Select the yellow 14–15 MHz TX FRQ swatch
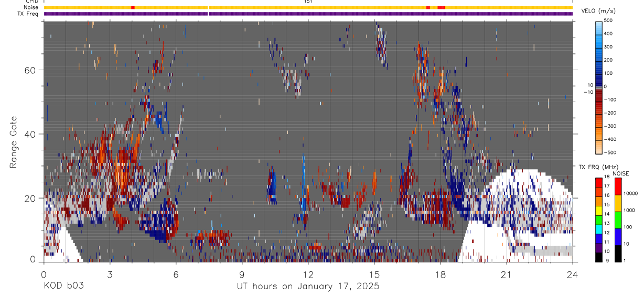 coord(598,211)
